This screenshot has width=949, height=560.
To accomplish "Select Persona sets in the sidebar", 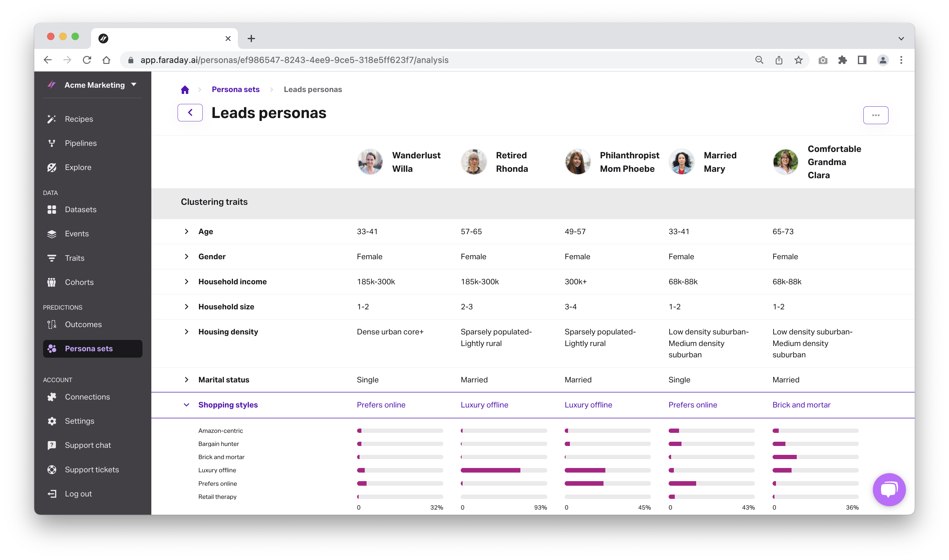I will [x=88, y=348].
